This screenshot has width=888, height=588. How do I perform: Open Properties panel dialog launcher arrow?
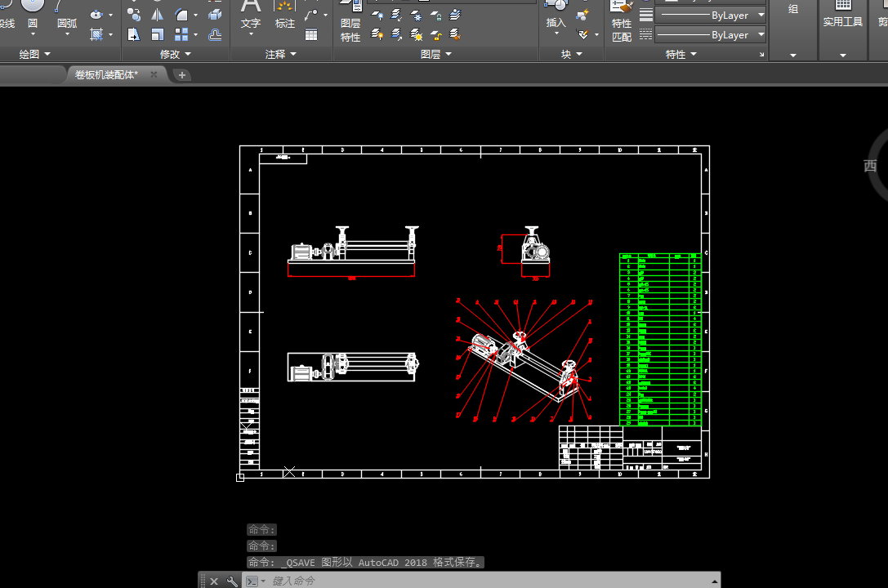pos(761,55)
